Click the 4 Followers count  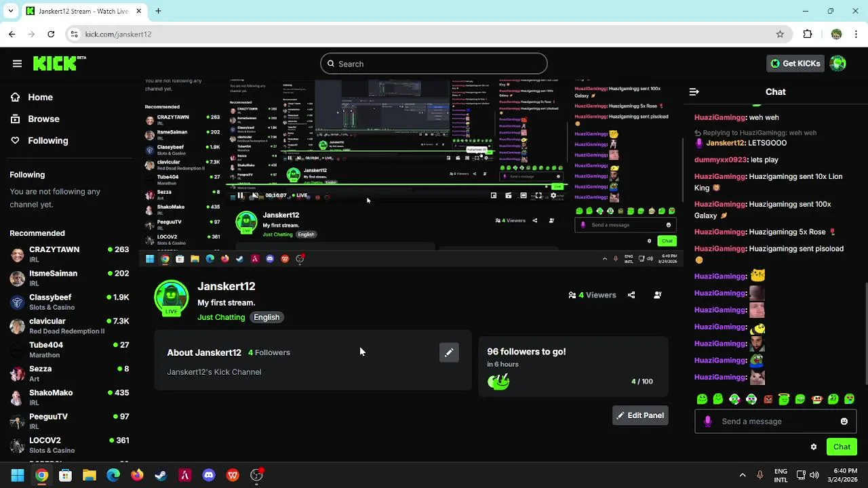pos(269,352)
